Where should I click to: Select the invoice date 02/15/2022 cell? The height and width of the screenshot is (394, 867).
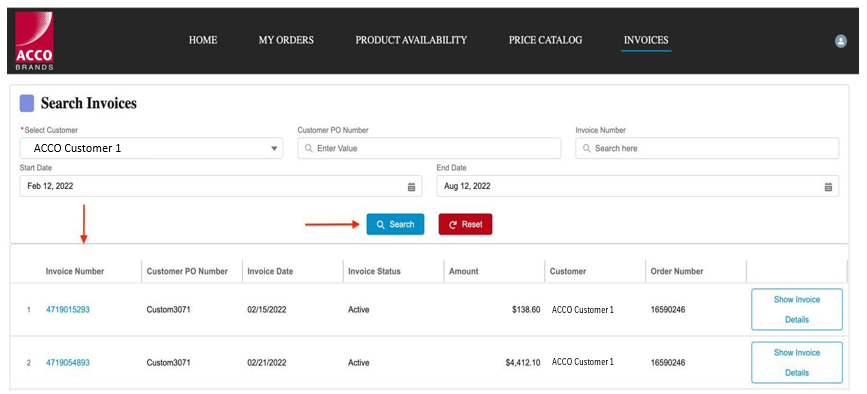[267, 309]
